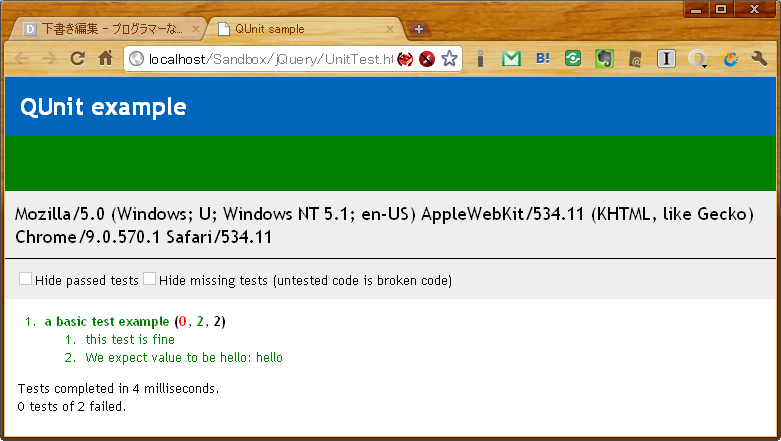781x441 pixels.
Task: Collapse the 'a basic test example' result
Action: click(107, 321)
